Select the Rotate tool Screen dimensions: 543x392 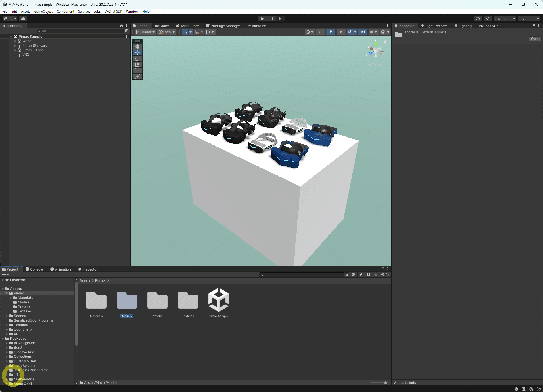[x=137, y=59]
